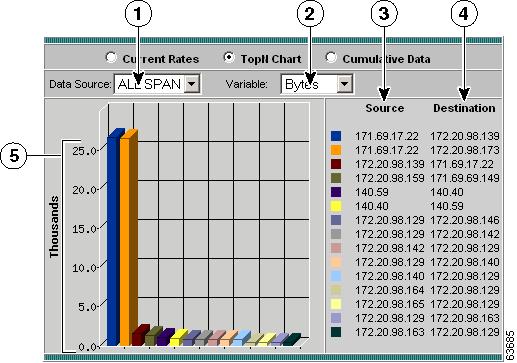Select the Current Rates radio button
This screenshot has height=363, width=517.
(x=111, y=58)
